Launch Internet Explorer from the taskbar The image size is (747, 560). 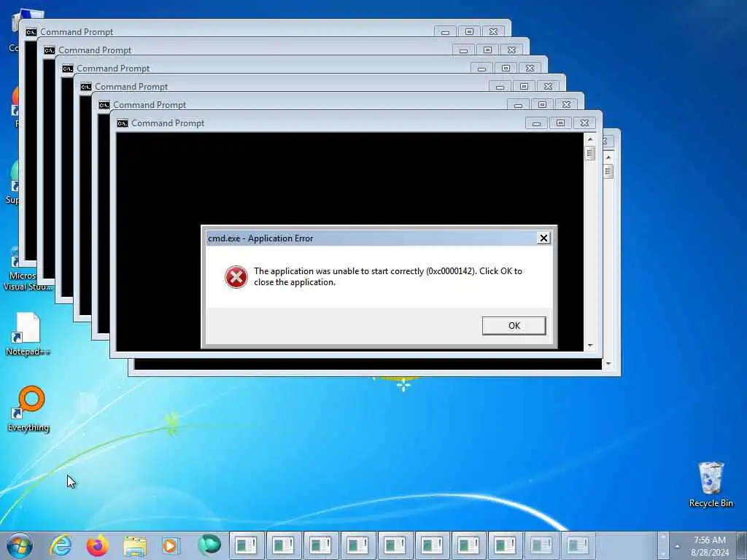[61, 545]
